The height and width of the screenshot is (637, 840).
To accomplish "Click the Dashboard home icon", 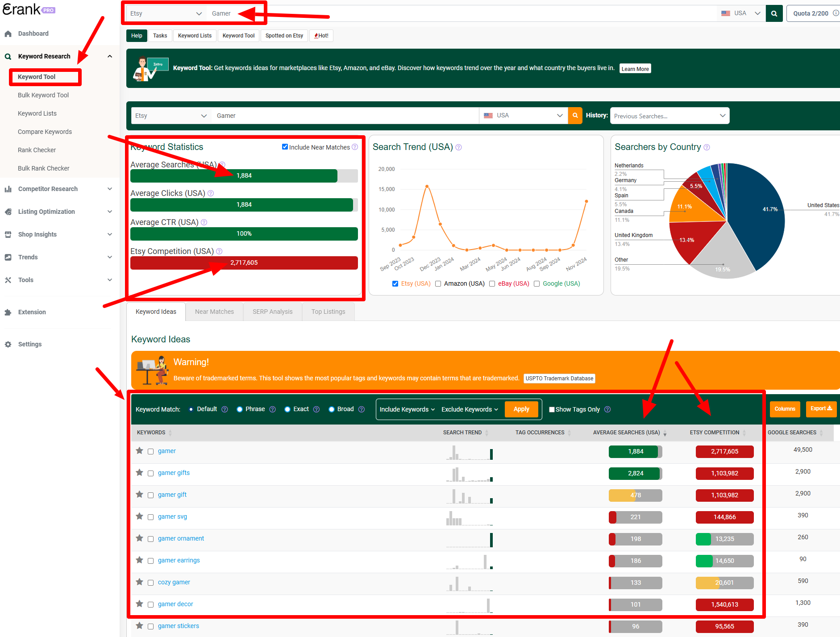I will click(x=8, y=34).
